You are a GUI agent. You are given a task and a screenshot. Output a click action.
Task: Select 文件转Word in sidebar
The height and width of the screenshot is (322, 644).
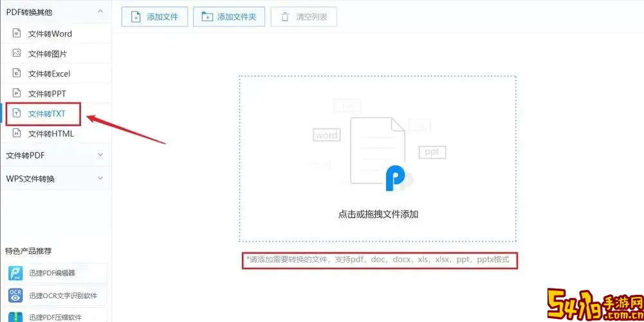pos(56,33)
